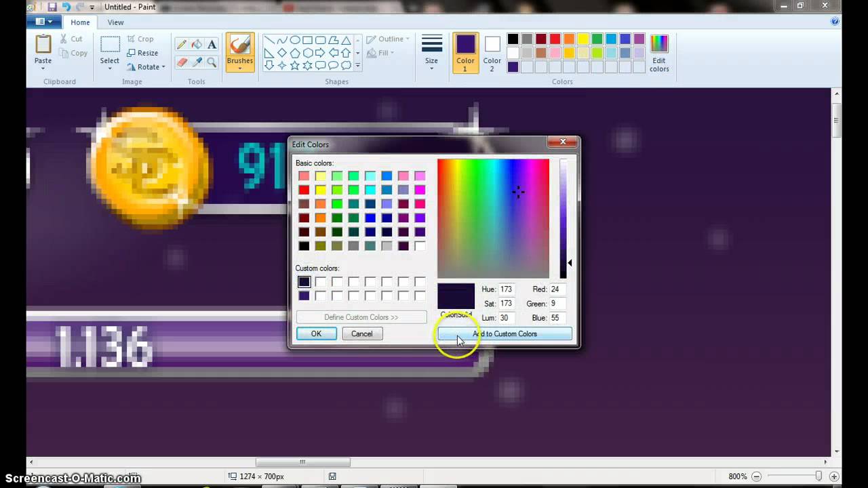868x488 pixels.
Task: Click the Select rectangle icon
Action: pos(110,44)
